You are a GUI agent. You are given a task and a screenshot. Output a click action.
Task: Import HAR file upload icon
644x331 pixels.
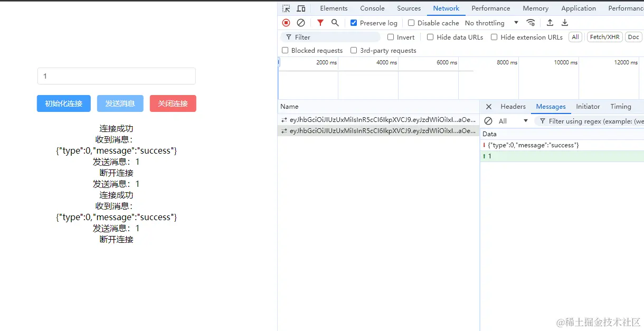point(550,23)
